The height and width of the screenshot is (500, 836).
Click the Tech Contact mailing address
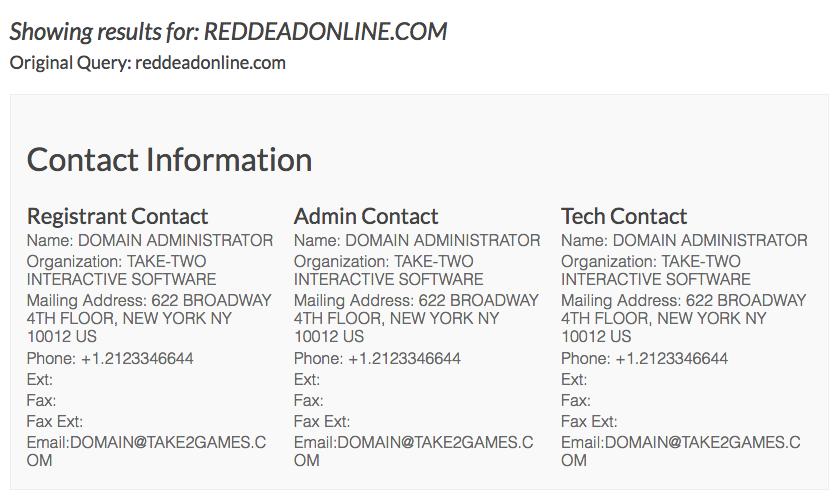tap(684, 318)
